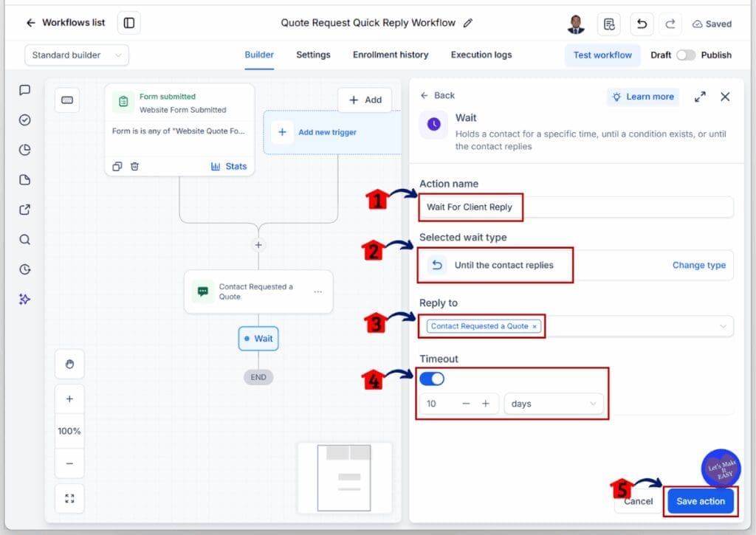Image resolution: width=756 pixels, height=535 pixels.
Task: Open the comments icon in left sidebar
Action: pos(24,90)
